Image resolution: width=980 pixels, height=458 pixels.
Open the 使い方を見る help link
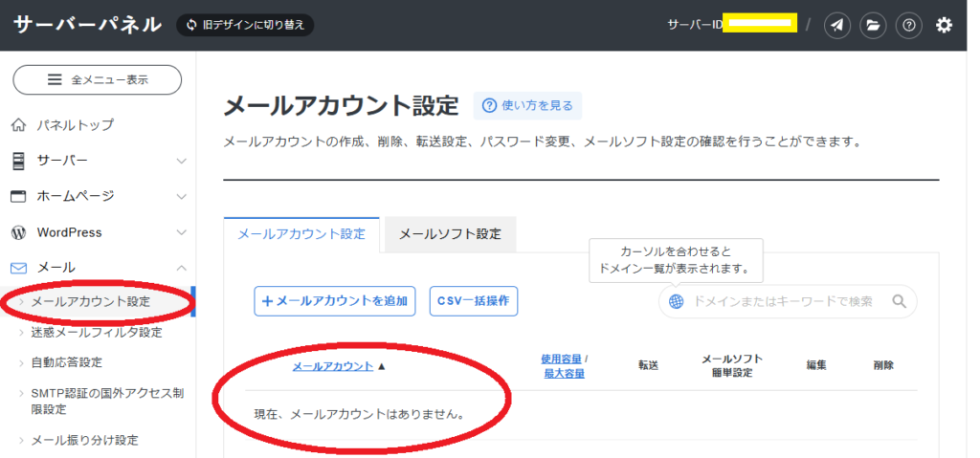(x=527, y=105)
